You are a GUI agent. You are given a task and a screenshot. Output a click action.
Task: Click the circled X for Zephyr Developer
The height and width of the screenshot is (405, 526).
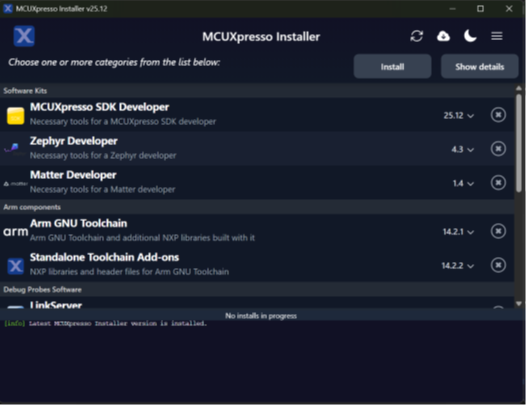498,149
